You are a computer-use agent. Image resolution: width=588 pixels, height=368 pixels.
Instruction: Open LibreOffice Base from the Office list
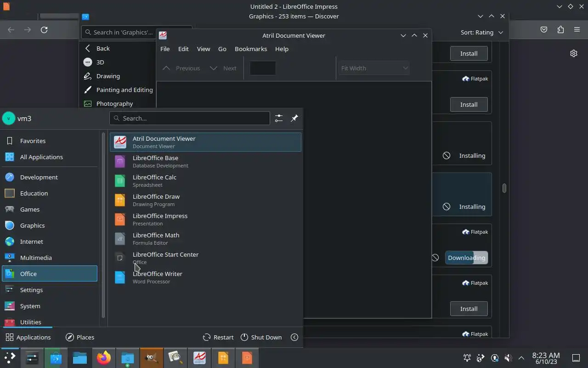point(205,161)
